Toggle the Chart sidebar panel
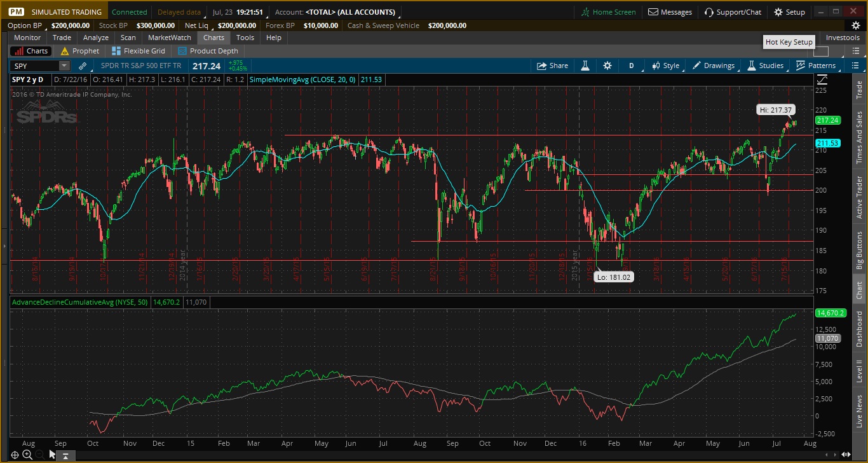The image size is (868, 463). coord(859,289)
